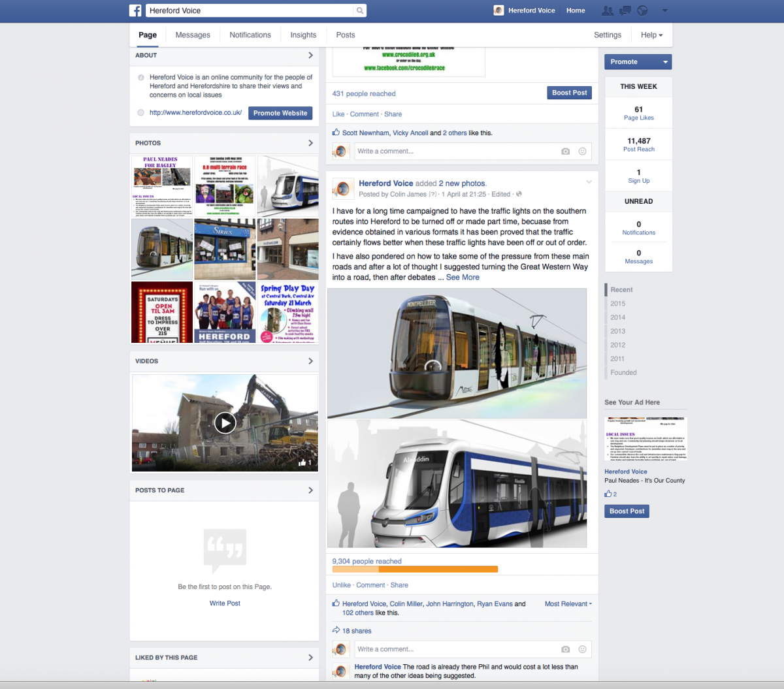784x689 pixels.
Task: Open the Sirius shop front photo thumbnail
Action: pos(225,249)
